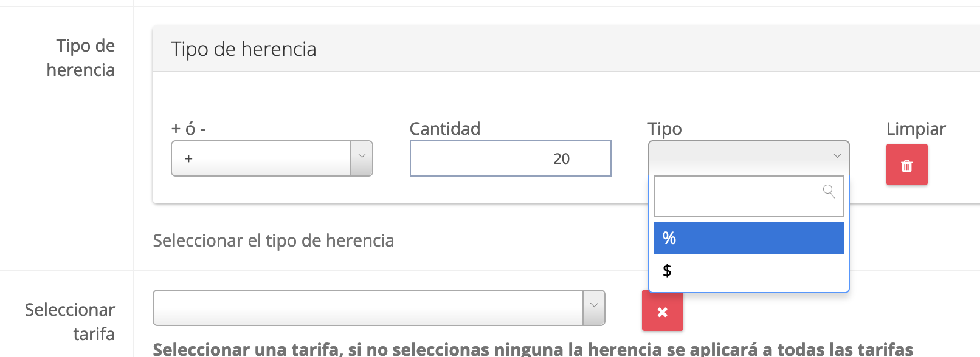Click the magnifier icon in Tipo search box
The height and width of the screenshot is (357, 980).
point(829,192)
